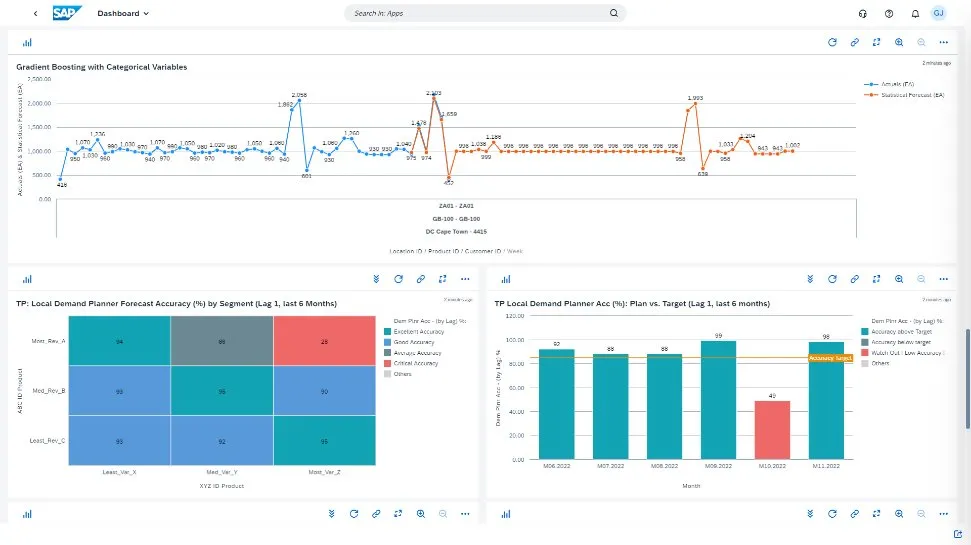
Task: Open the notifications bell
Action: click(915, 14)
